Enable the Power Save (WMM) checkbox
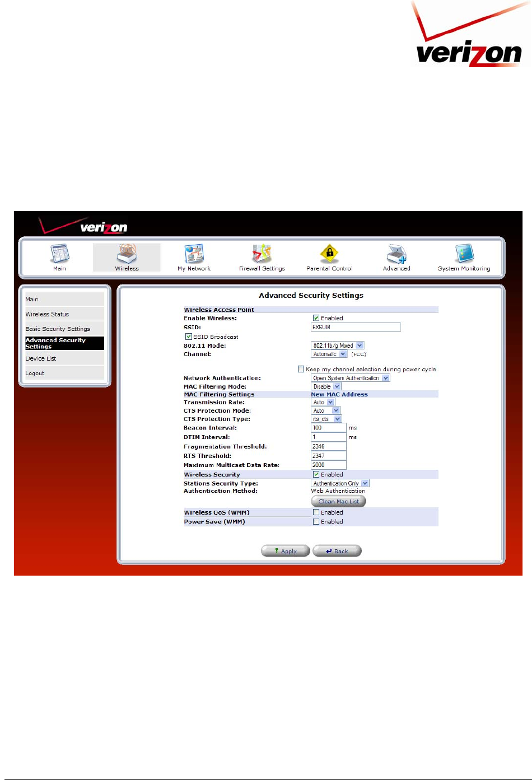The image size is (532, 780). (316, 521)
